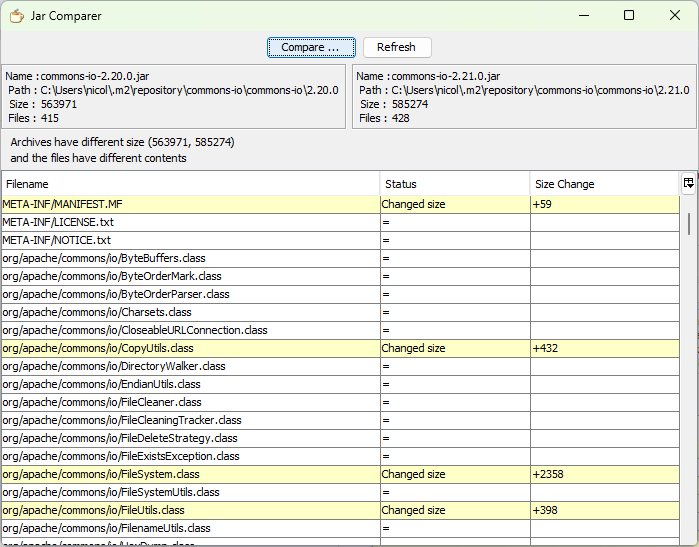Click the +2358 size change cell
The image size is (699, 547).
pos(604,474)
